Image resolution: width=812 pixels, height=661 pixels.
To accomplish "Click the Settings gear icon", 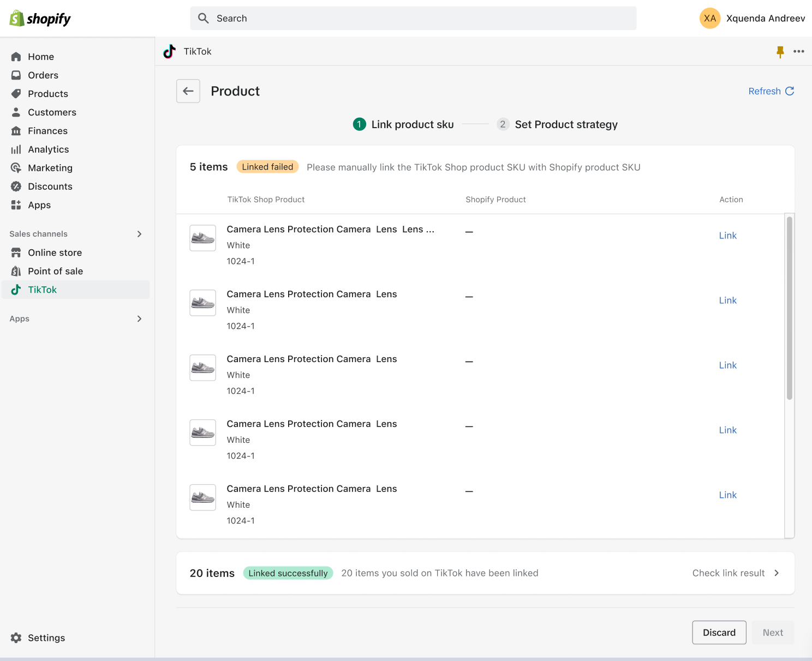I will tap(16, 638).
